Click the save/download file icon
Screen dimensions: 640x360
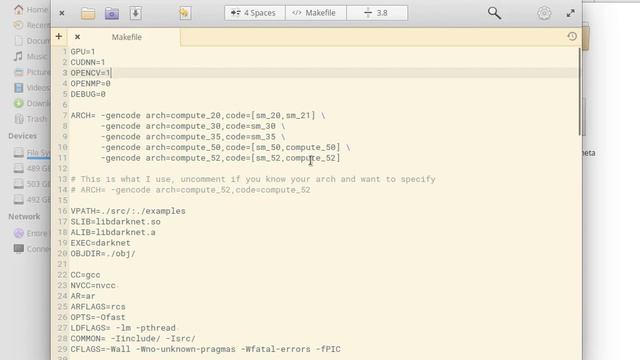tap(136, 13)
